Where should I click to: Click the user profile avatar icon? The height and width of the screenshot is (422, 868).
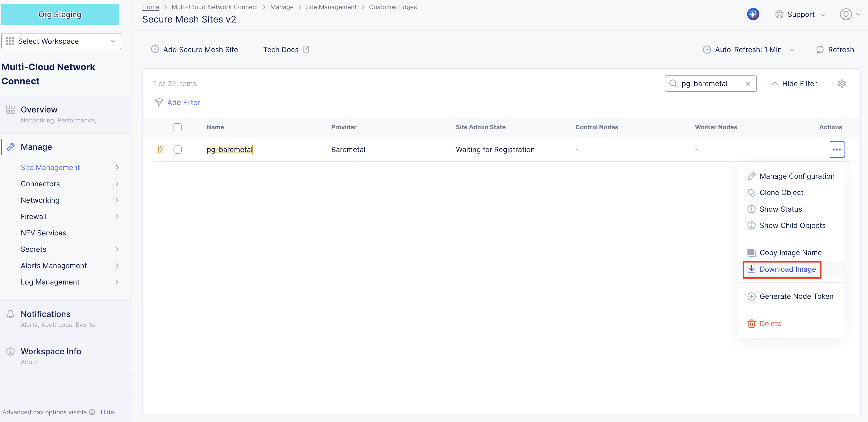(846, 14)
